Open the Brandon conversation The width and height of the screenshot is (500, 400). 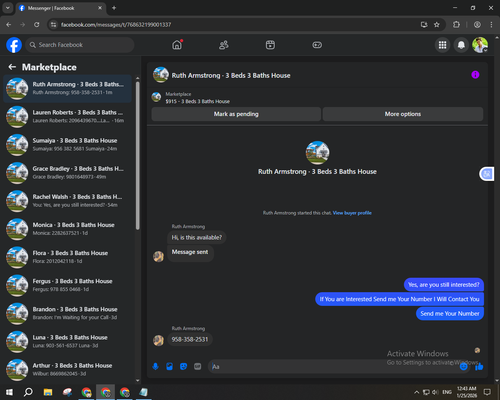tap(67, 314)
